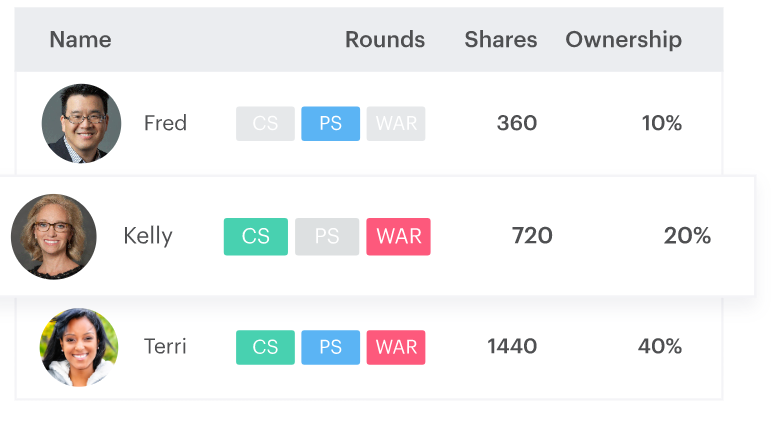Sort by the Rounds column header
779x446 pixels.
pos(385,39)
